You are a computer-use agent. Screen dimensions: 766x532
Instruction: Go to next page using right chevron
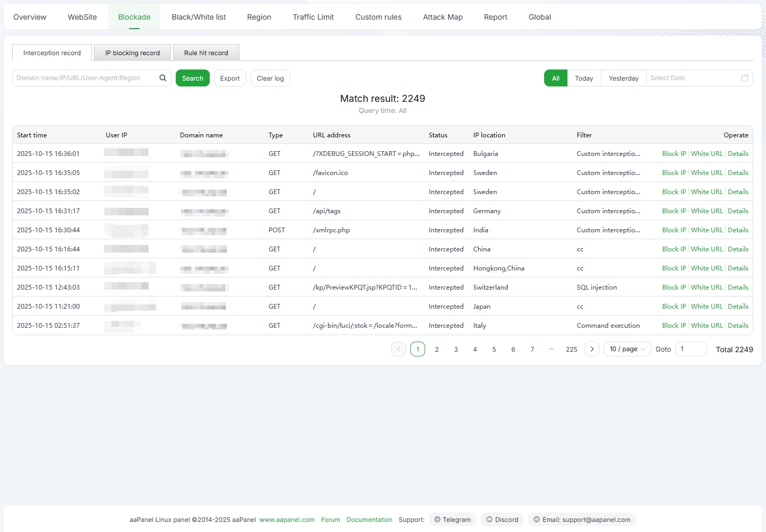point(592,349)
